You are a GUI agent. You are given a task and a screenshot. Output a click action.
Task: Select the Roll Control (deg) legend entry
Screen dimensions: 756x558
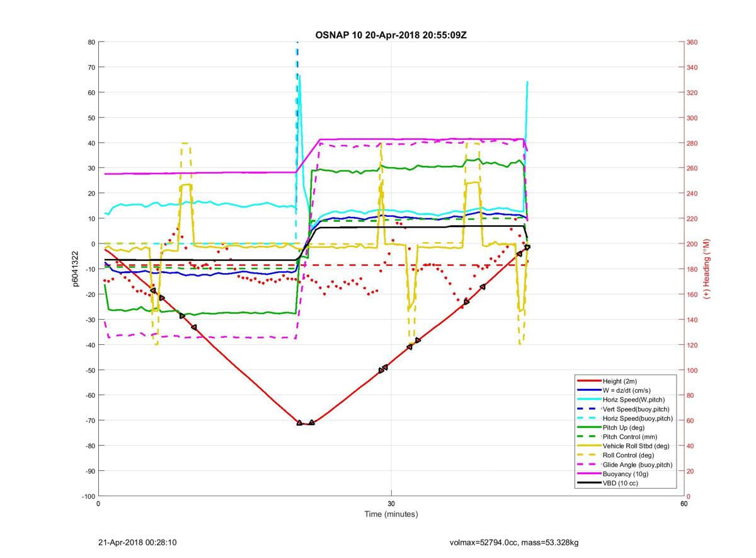tap(628, 455)
